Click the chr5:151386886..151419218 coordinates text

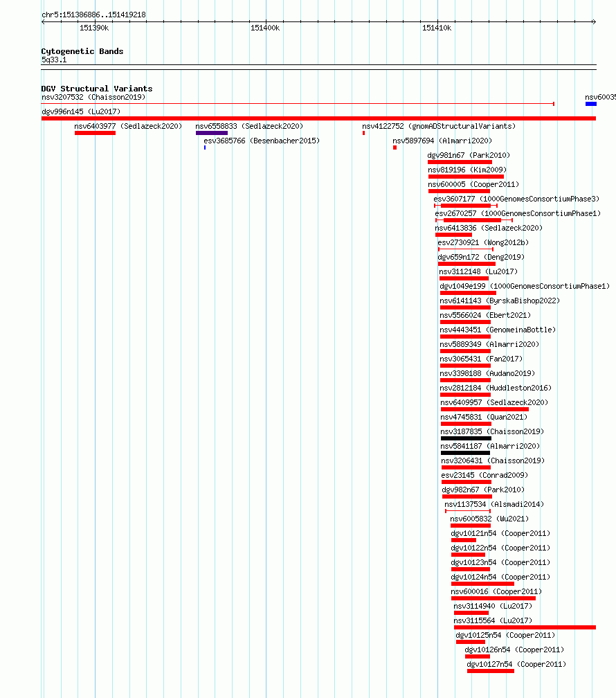pyautogui.click(x=93, y=15)
